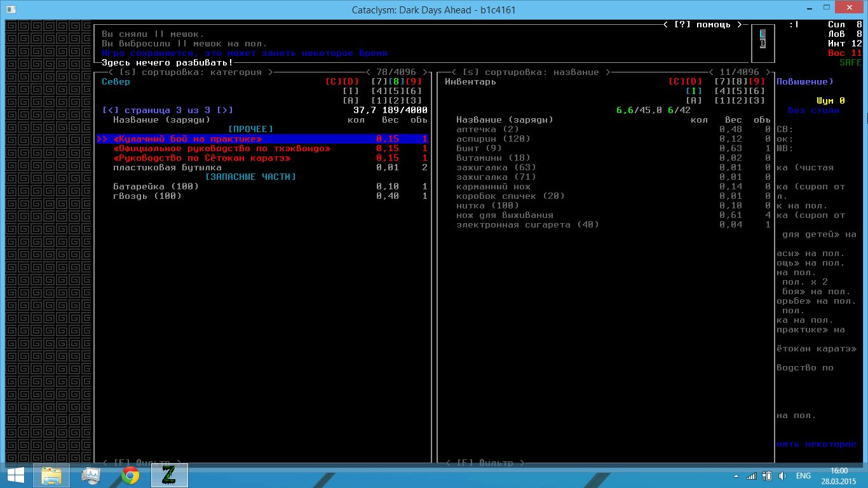The height and width of the screenshot is (488, 868).
Task: Select location [9] in the Север pane
Action: point(414,82)
